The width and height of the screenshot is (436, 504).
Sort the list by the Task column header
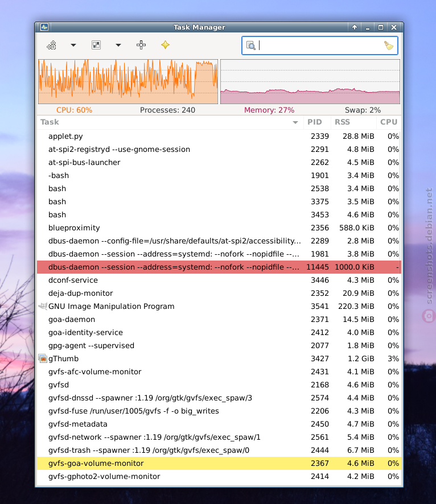coord(170,122)
